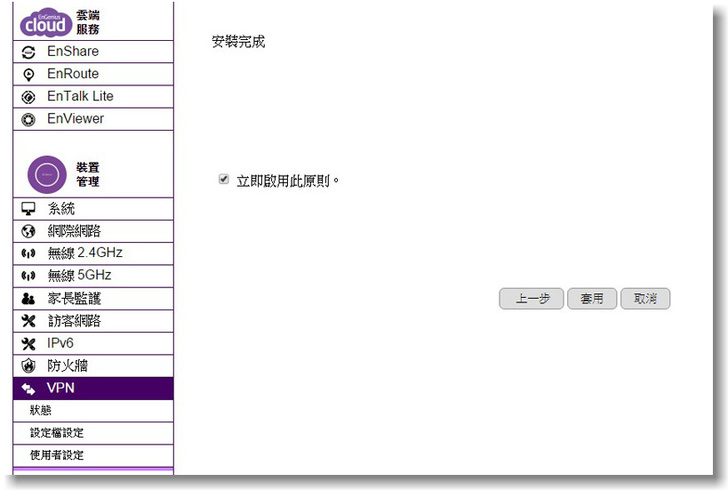728x490 pixels.
Task: Open the 系統 menu section
Action: (x=93, y=209)
